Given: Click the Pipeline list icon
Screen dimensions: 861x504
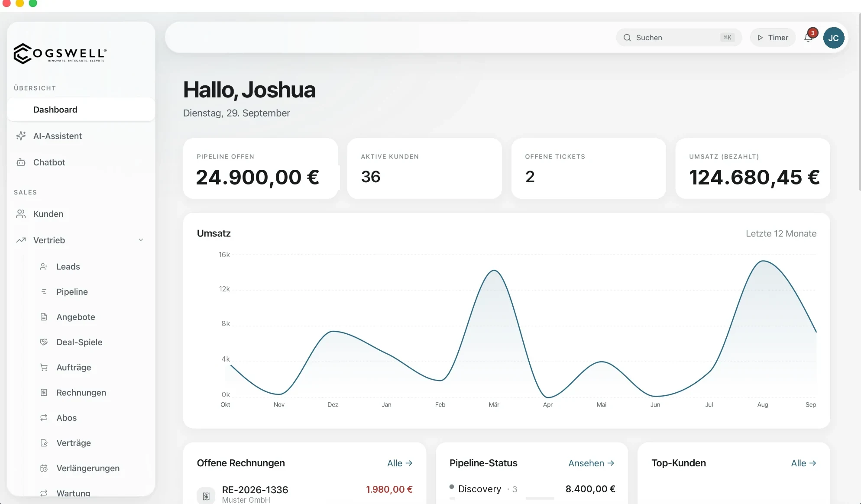Looking at the screenshot, I should tap(44, 292).
